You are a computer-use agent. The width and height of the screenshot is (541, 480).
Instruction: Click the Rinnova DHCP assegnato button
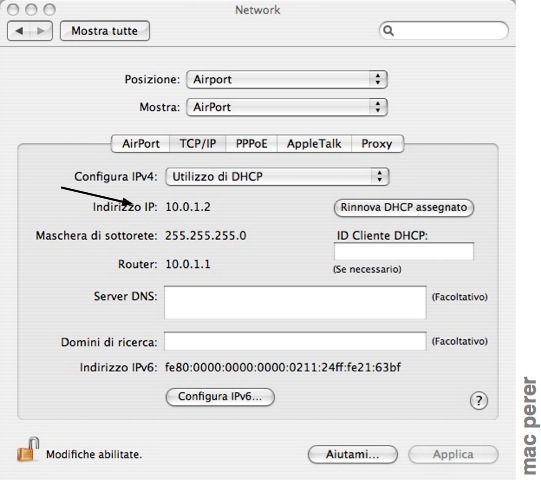pyautogui.click(x=404, y=208)
